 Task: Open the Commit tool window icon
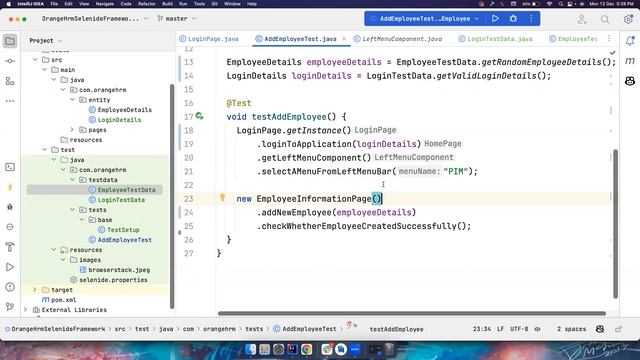pyautogui.click(x=10, y=61)
